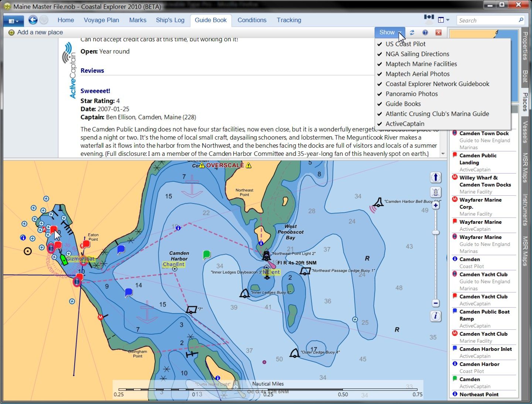Open the Reviews section heading link
The width and height of the screenshot is (532, 404).
92,71
